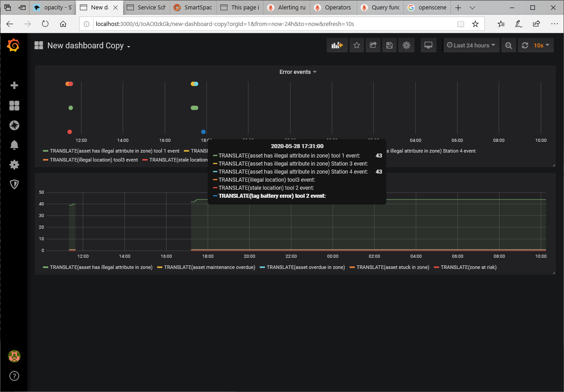Star this dashboard as favorite
This screenshot has width=564, height=392.
click(x=357, y=45)
